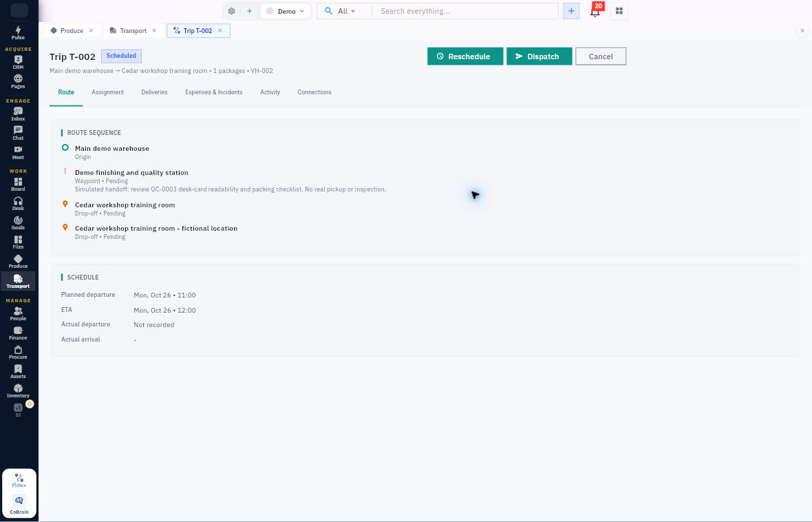Launch CoBrain assistant
This screenshot has height=522, width=812.
(x=19, y=504)
